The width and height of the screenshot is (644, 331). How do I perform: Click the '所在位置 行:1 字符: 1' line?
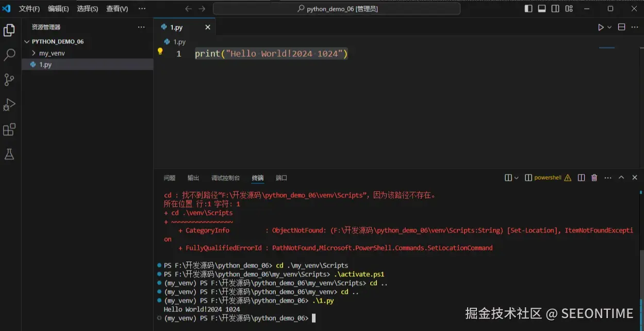(x=202, y=204)
